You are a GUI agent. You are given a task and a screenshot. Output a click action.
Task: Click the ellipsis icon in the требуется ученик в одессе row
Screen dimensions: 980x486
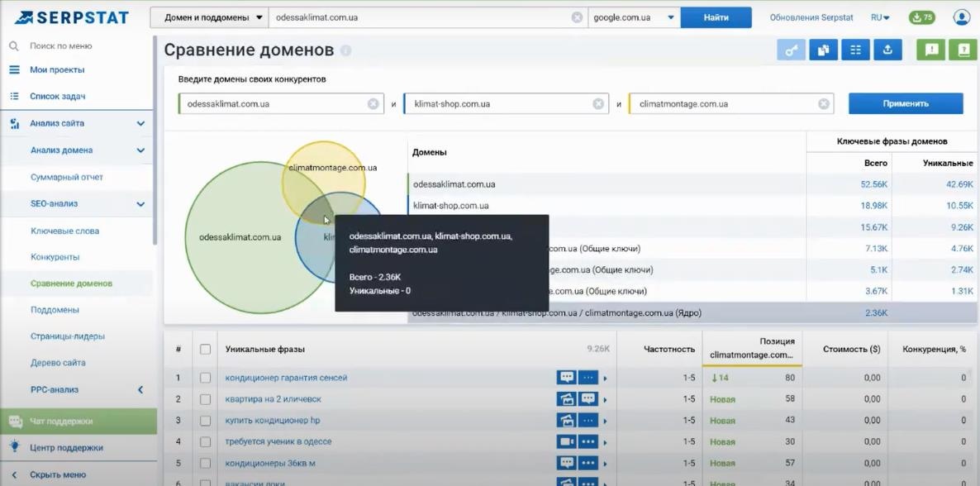pos(588,441)
